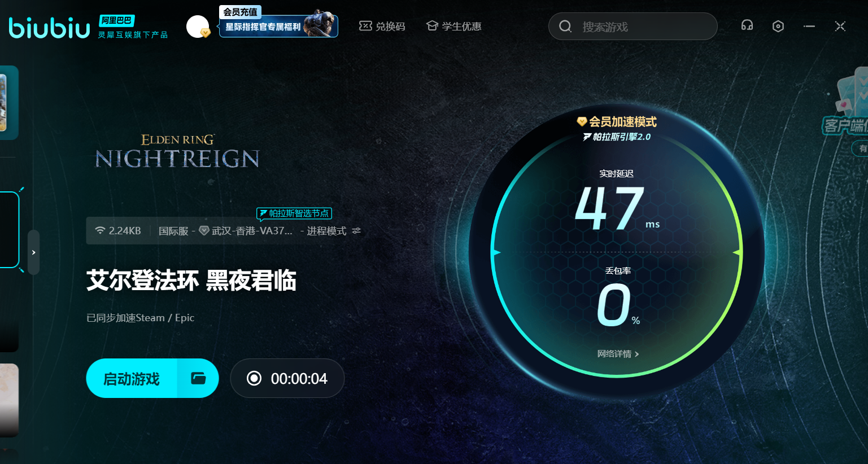This screenshot has width=868, height=464.
Task: Open the 兑换码 menu item
Action: coord(390,27)
